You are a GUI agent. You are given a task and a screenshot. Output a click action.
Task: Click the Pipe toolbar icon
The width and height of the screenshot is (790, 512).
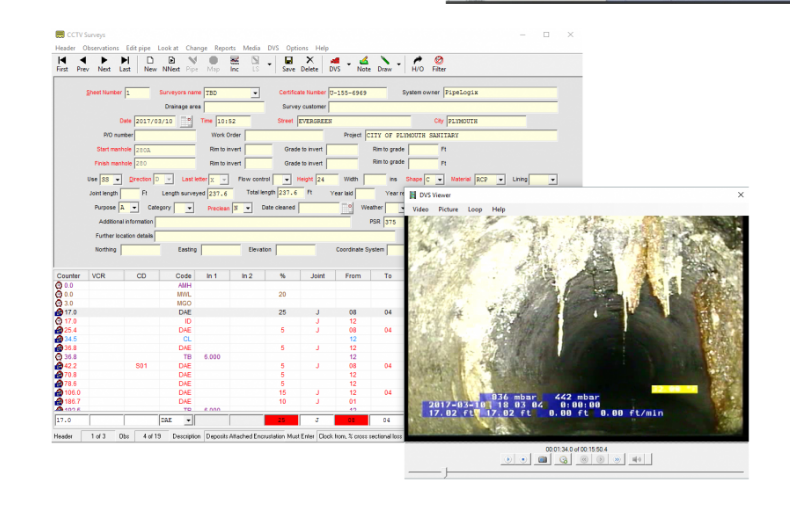pyautogui.click(x=192, y=64)
